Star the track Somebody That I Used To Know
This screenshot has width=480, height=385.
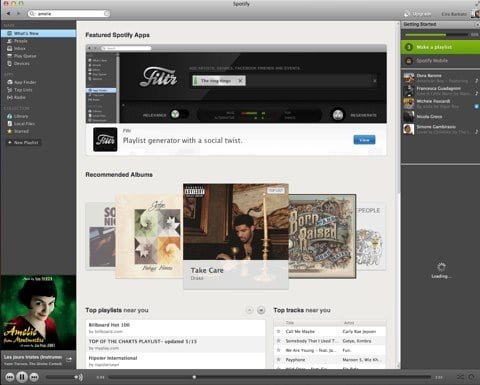[x=278, y=341]
